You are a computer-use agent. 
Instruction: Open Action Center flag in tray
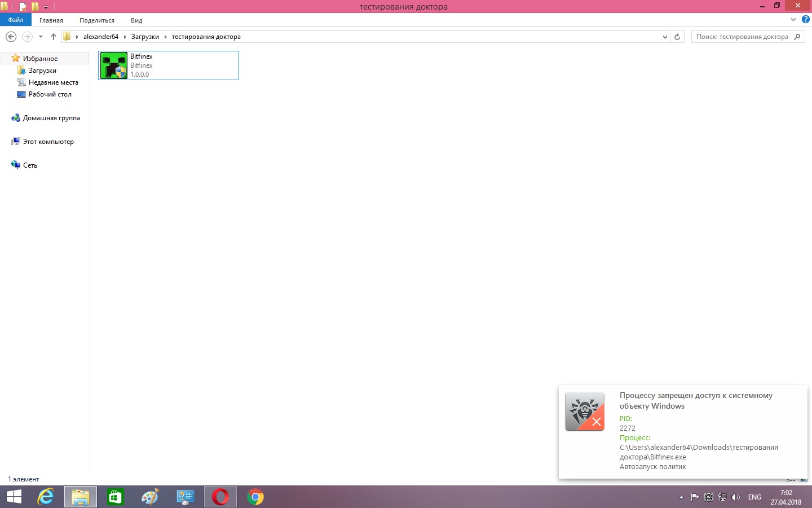pyautogui.click(x=695, y=497)
